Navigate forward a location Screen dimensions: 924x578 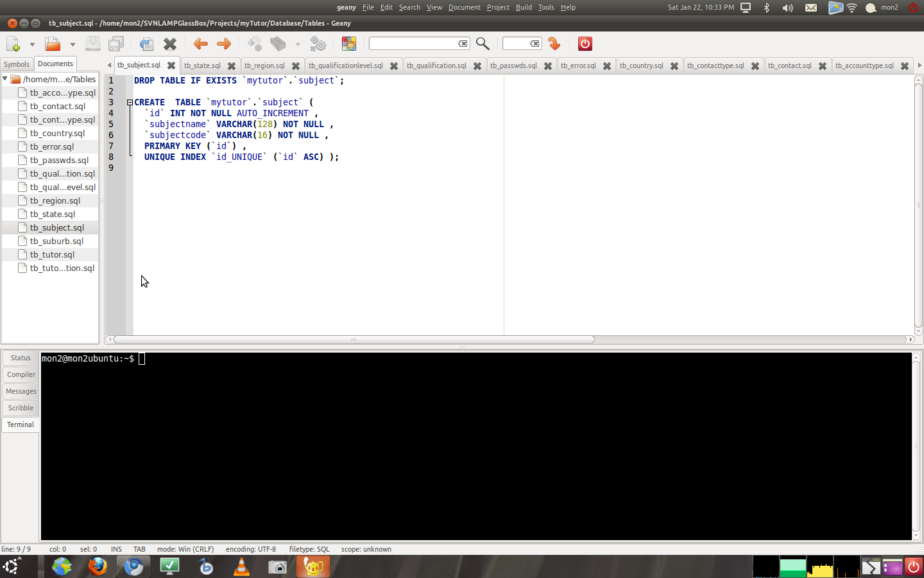pos(223,44)
